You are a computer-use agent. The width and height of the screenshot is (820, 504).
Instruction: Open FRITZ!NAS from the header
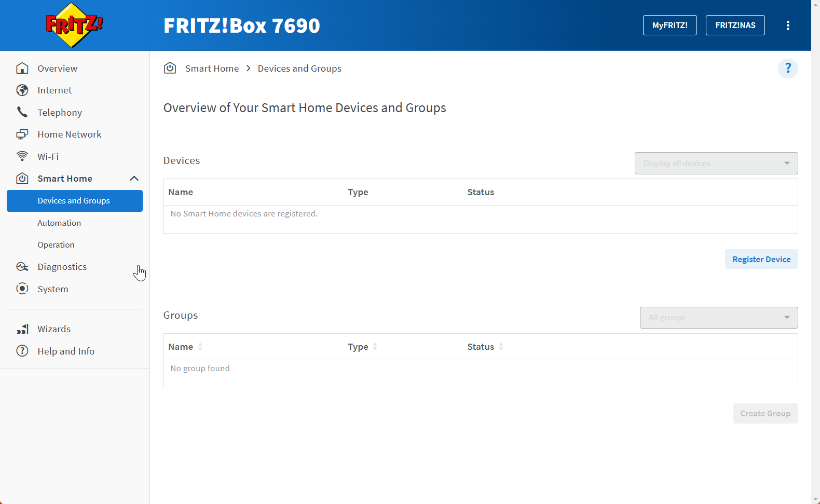[x=735, y=25]
